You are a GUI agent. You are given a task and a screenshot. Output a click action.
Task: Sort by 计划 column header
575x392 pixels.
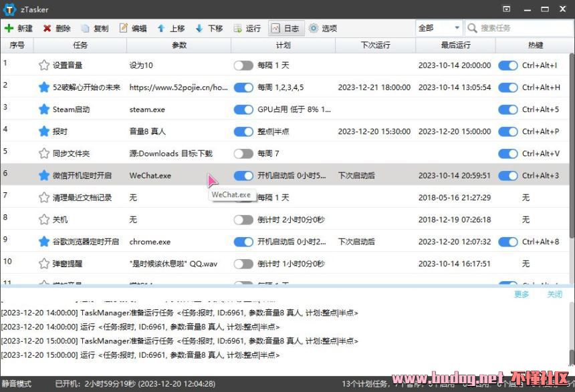[283, 45]
